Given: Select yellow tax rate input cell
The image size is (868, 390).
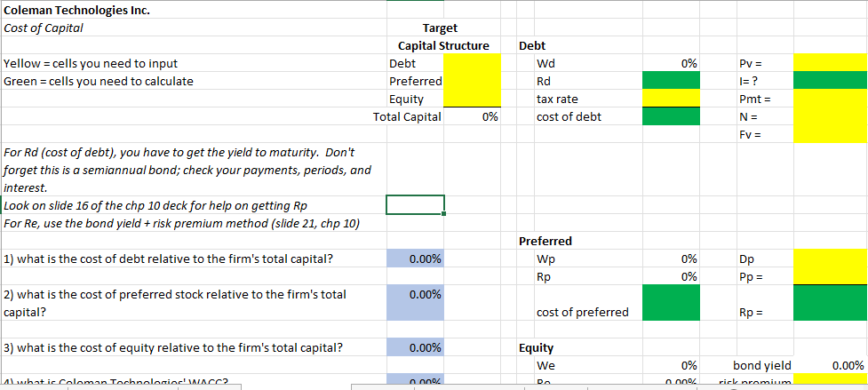Looking at the screenshot, I should [671, 99].
